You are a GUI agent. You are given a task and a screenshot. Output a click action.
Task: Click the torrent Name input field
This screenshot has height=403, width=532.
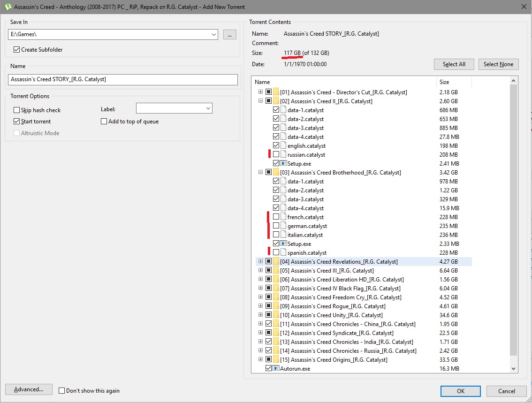click(123, 79)
